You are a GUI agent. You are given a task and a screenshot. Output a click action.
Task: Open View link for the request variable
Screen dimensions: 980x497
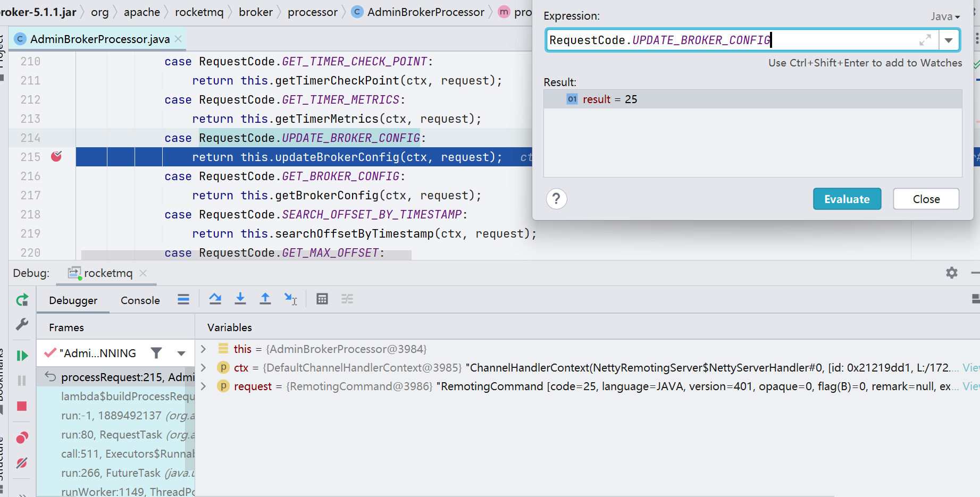coord(971,386)
